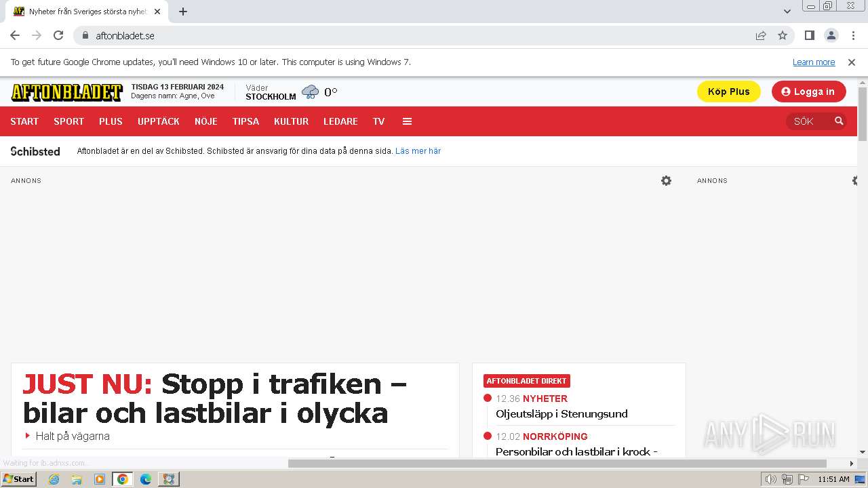Open the NÖJE section

[206, 121]
